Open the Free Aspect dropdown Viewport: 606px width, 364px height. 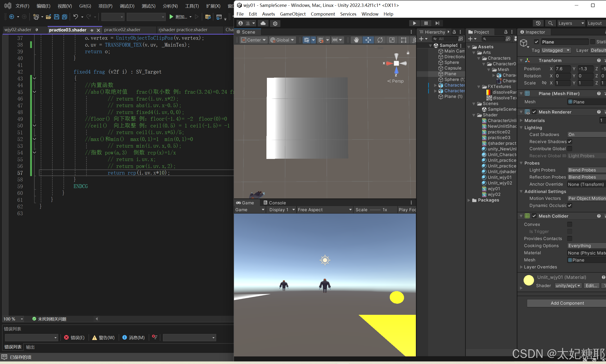[325, 210]
